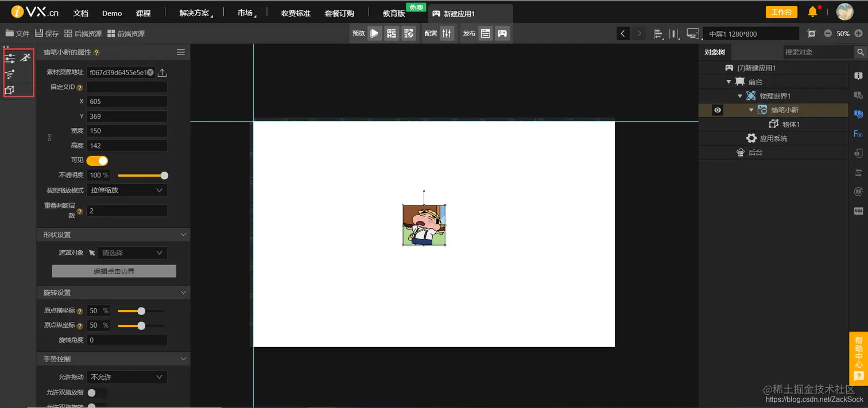The height and width of the screenshot is (408, 868).
Task: Select the 对象树 tab
Action: click(715, 52)
